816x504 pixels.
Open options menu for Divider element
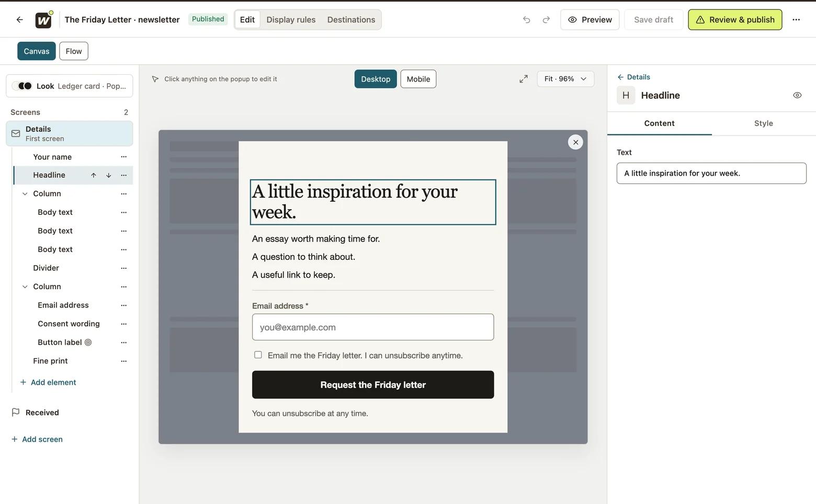pyautogui.click(x=123, y=268)
